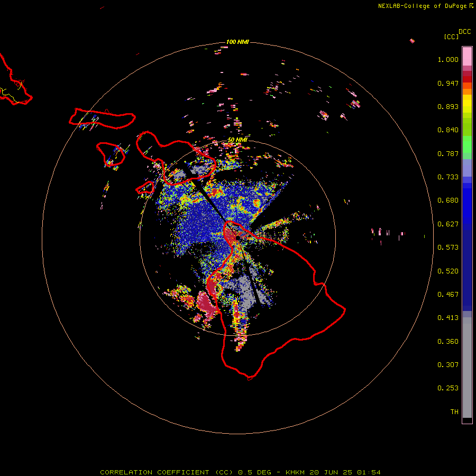The height and width of the screenshot is (476, 476).
Task: Click the 0.307 scale value
Action: [x=448, y=365]
